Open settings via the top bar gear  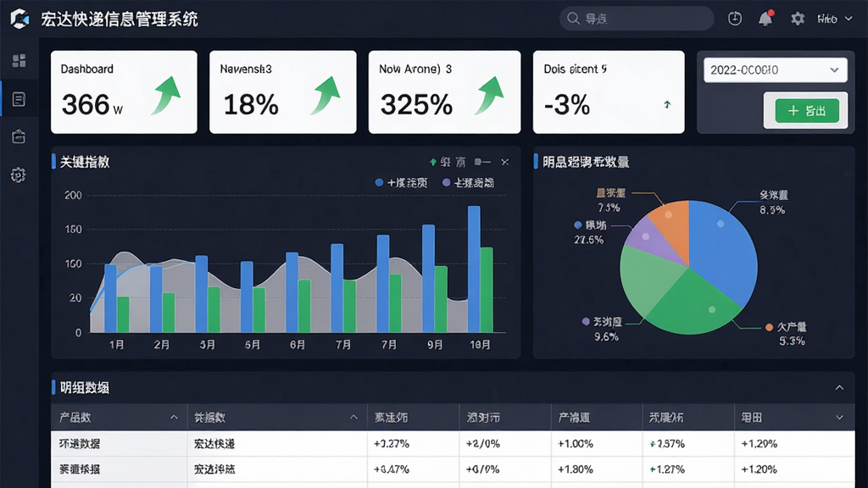[x=797, y=19]
